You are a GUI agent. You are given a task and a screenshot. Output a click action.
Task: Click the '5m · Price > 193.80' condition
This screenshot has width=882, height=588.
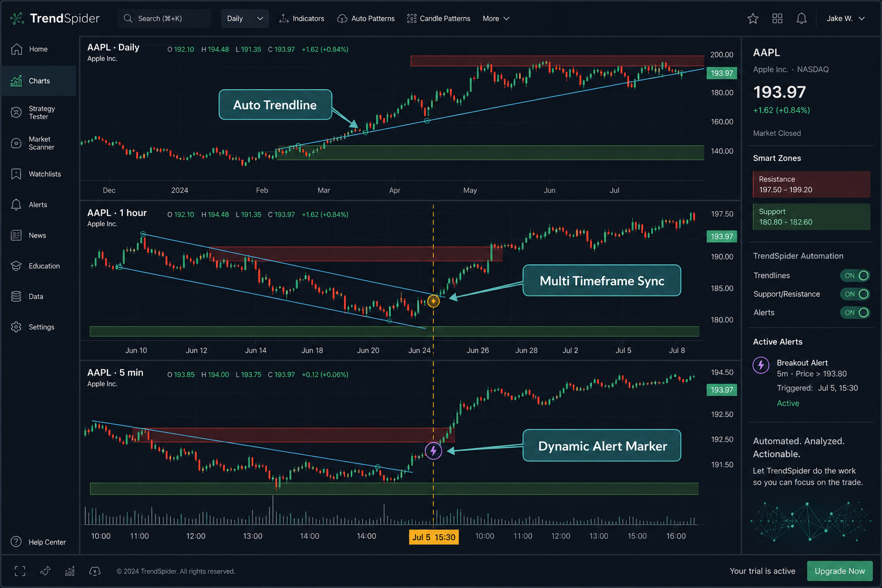[x=812, y=374]
